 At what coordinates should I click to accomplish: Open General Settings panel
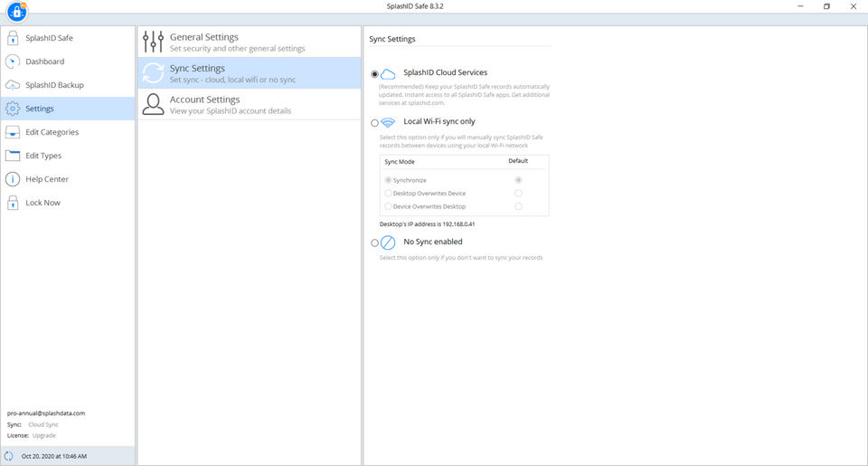pos(250,42)
